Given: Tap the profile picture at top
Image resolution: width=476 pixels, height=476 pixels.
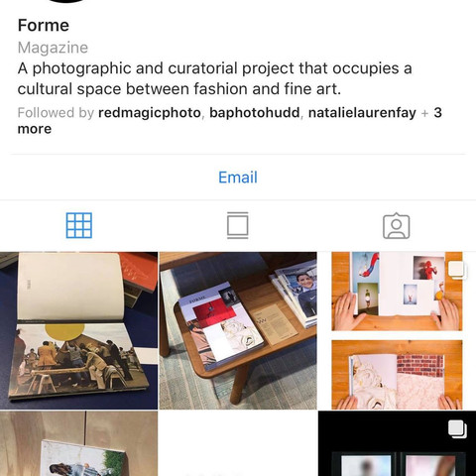Looking at the screenshot, I should (x=66, y=1).
